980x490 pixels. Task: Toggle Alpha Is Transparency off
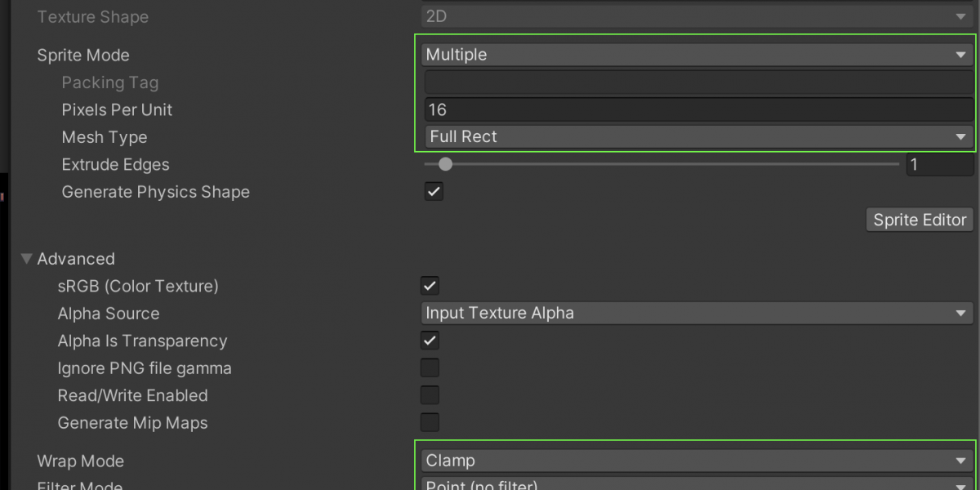pos(430,341)
